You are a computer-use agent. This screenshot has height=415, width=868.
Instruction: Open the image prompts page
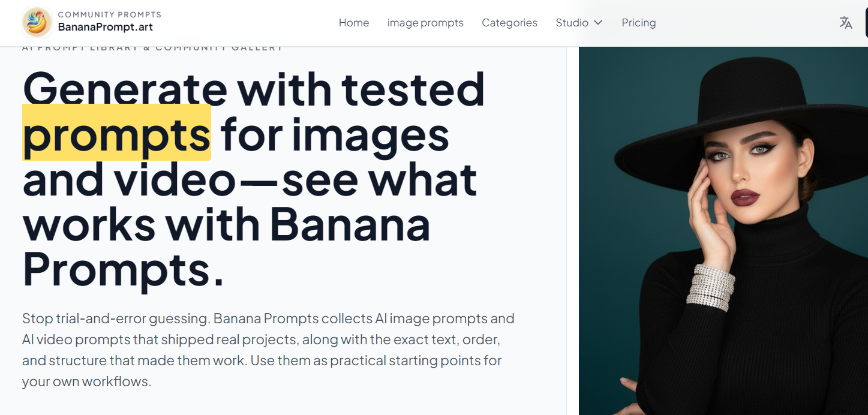[425, 23]
